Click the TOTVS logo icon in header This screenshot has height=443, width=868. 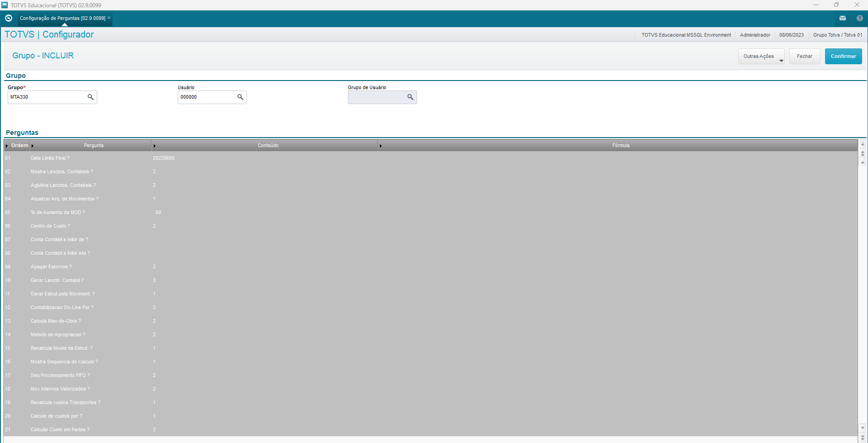(x=9, y=18)
